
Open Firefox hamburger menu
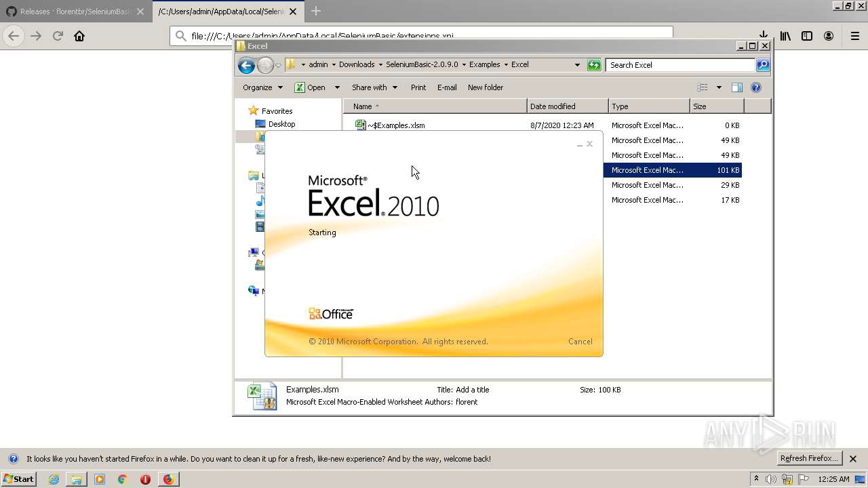pyautogui.click(x=854, y=37)
